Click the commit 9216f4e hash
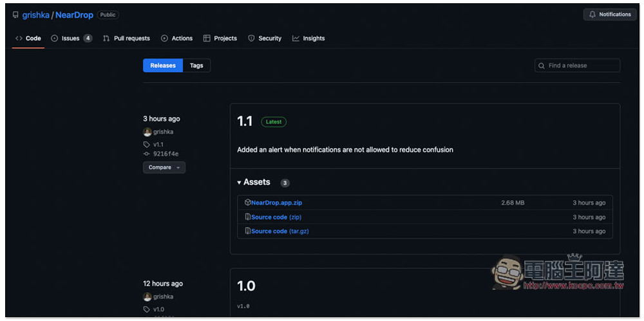644x321 pixels. [x=166, y=154]
